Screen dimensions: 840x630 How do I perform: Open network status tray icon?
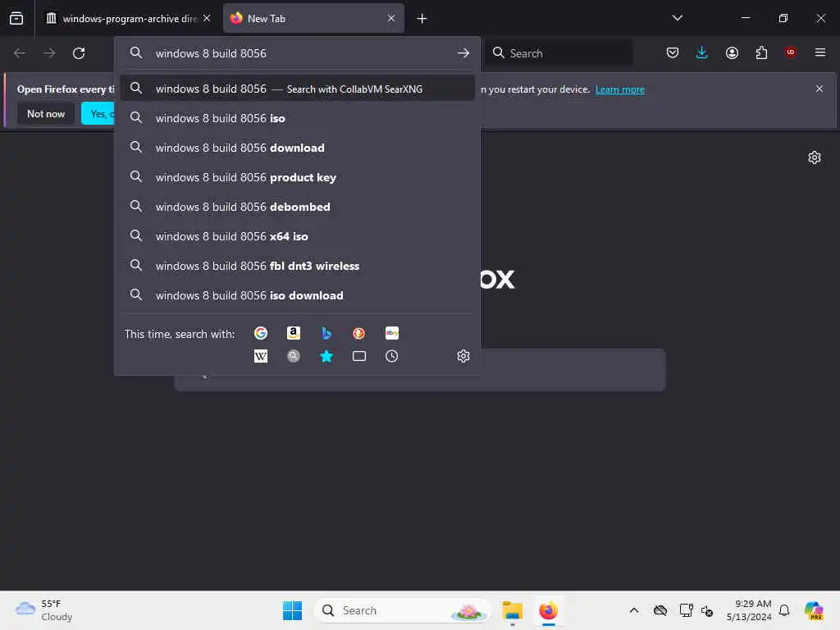(687, 610)
